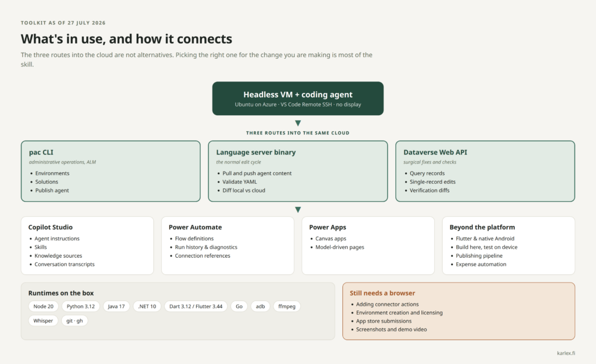The width and height of the screenshot is (596, 364).
Task: Click the Dataverse Web API heading
Action: pos(435,152)
